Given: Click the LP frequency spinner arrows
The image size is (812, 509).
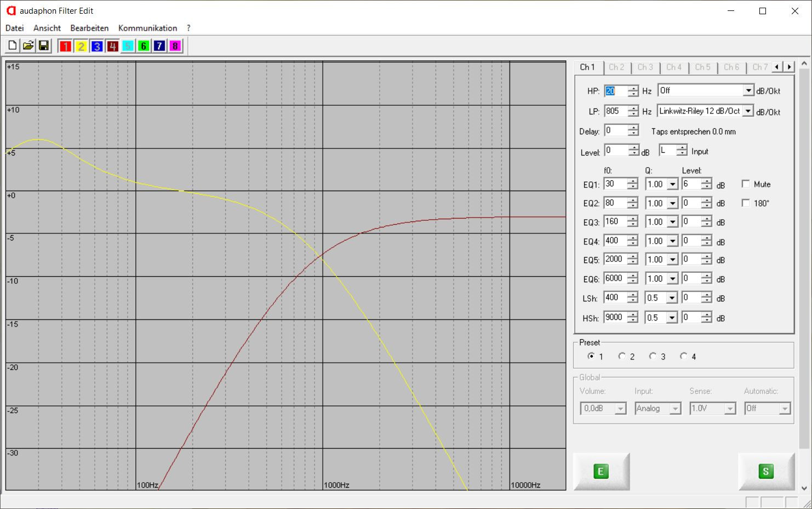Looking at the screenshot, I should click(x=633, y=111).
